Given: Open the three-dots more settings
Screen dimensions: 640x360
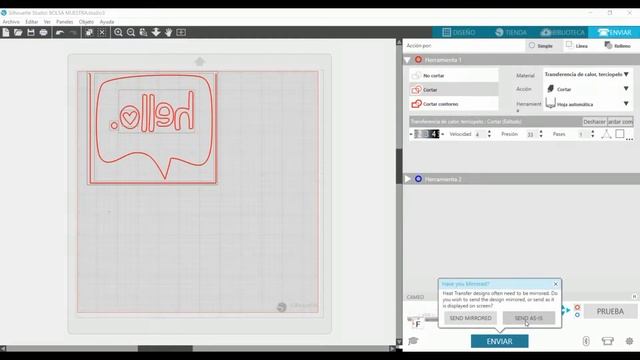Looking at the screenshot, I should pyautogui.click(x=629, y=139).
